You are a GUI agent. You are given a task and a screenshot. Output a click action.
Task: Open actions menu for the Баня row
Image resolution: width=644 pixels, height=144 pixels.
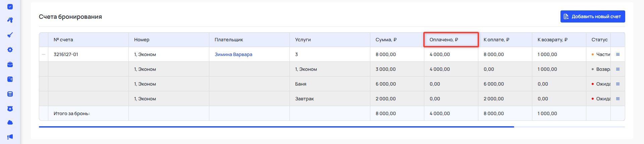(x=618, y=84)
